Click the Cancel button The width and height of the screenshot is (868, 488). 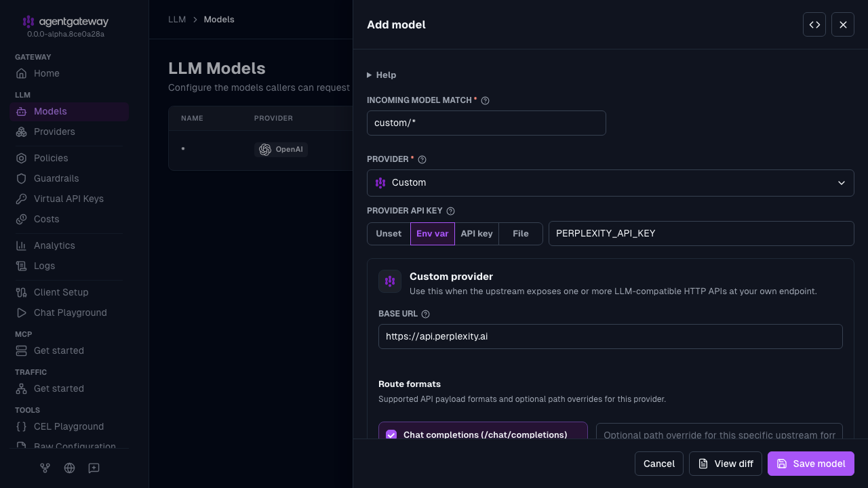[659, 464]
